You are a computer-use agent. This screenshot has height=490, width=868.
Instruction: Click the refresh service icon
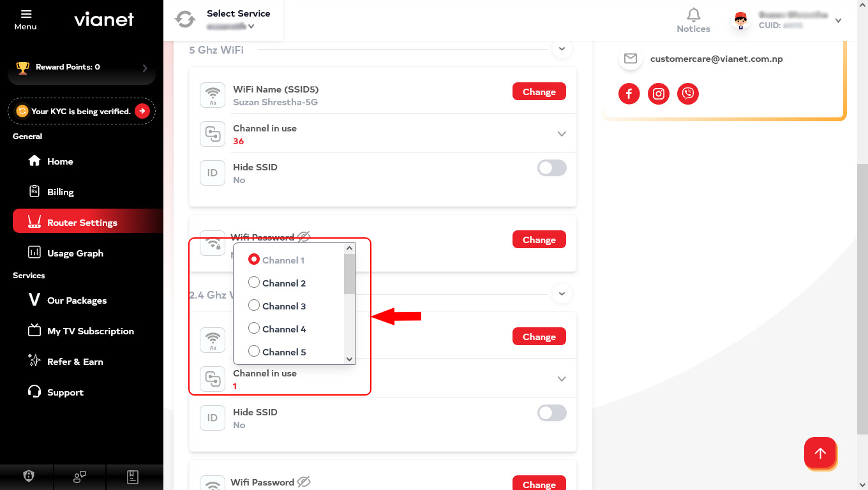click(x=185, y=19)
